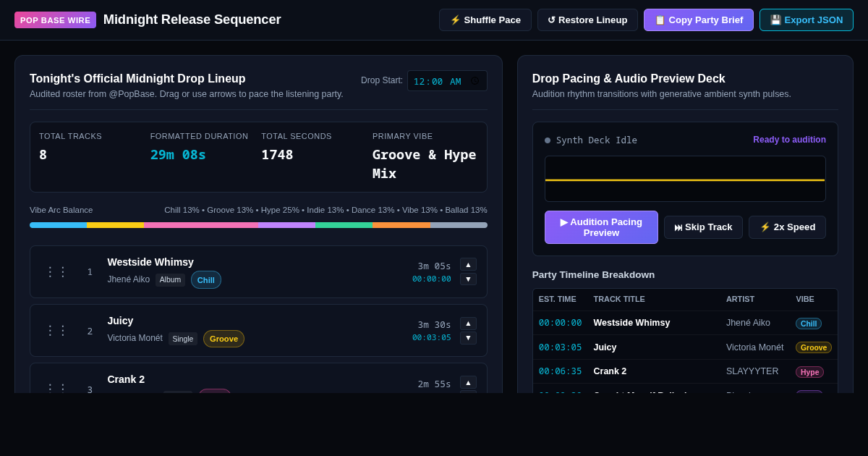Click the EST. TIME column header
This screenshot has width=868, height=456.
point(558,299)
